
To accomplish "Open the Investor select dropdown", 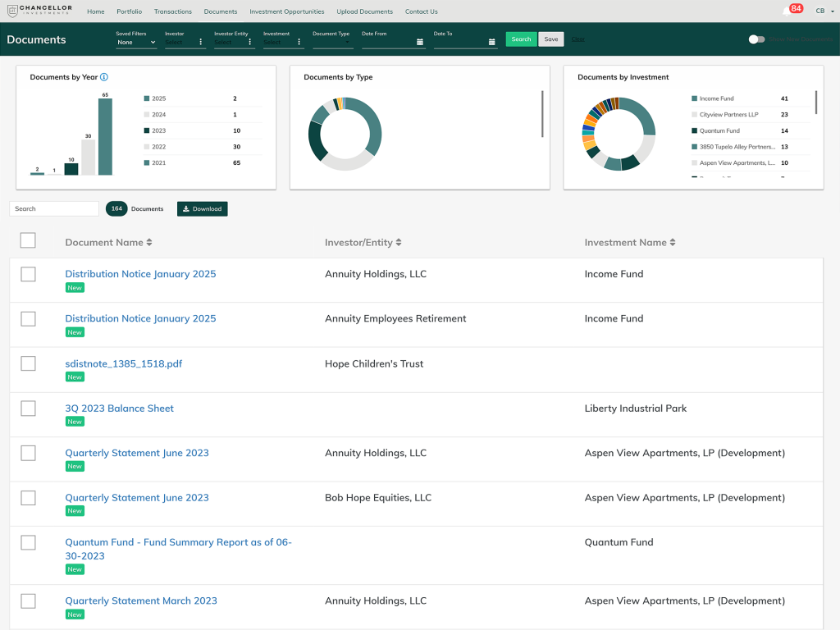I will [180, 43].
